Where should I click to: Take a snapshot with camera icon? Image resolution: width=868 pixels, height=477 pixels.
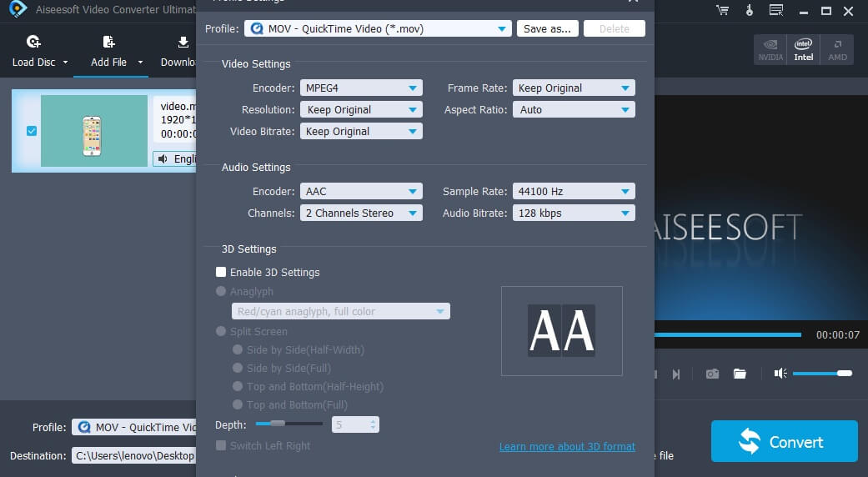pos(712,374)
